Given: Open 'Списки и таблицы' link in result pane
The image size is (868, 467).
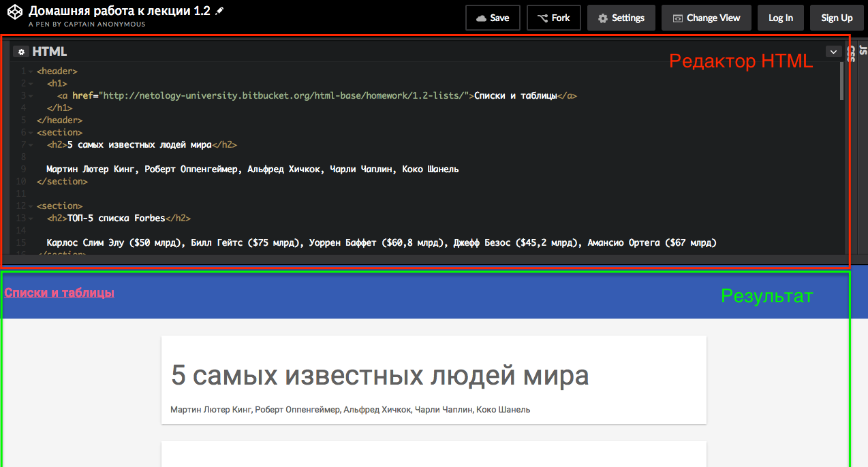Looking at the screenshot, I should (x=59, y=293).
